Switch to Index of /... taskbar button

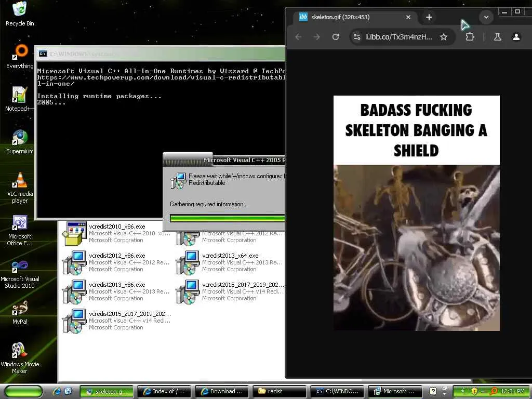click(x=164, y=391)
